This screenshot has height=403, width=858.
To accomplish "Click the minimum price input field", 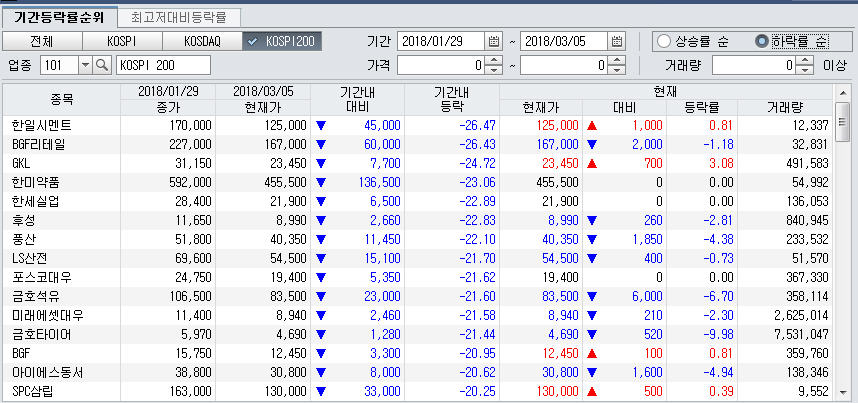I will [x=441, y=66].
